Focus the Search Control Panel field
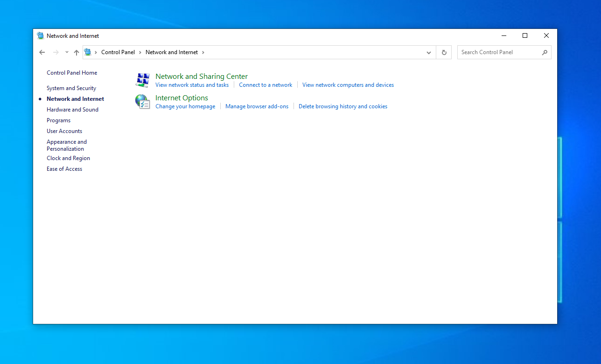The image size is (601, 364). click(498, 52)
